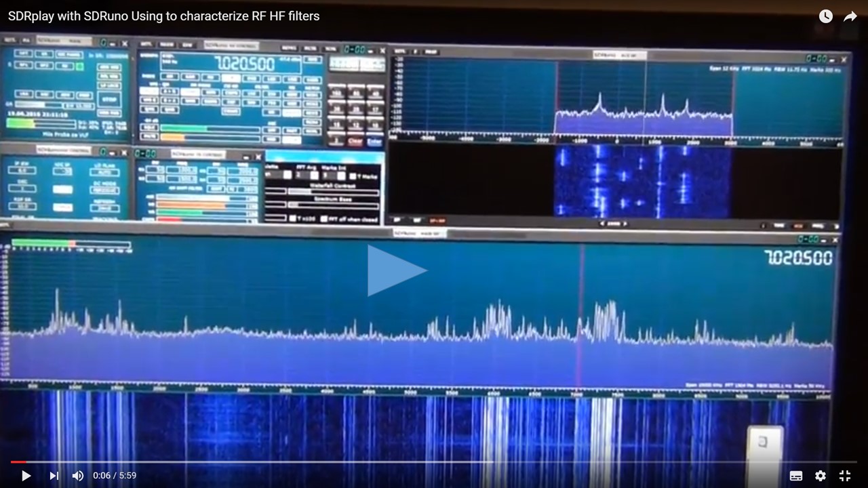Click the 7.020.500 frequency readout in RX Control
This screenshot has width=868, height=488.
coord(245,64)
